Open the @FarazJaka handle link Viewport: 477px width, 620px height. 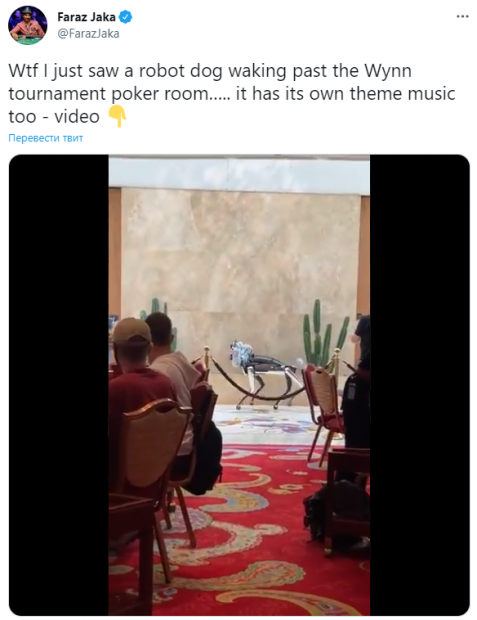pyautogui.click(x=88, y=34)
